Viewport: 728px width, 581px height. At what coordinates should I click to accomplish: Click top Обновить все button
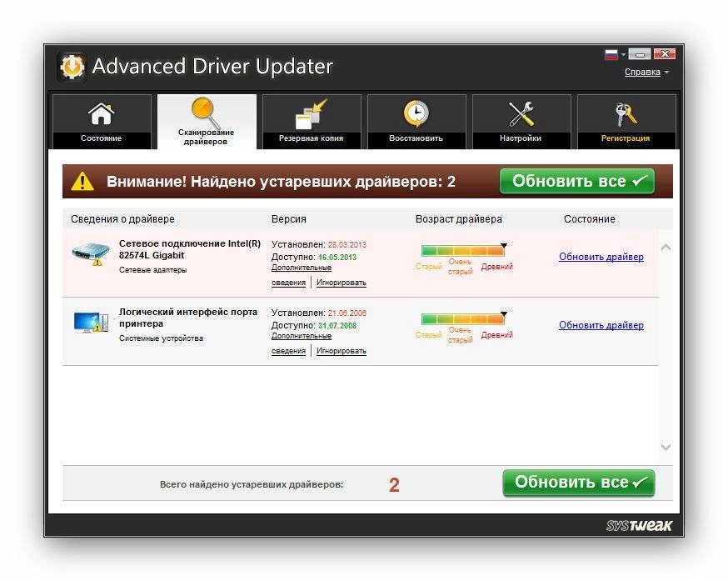point(577,181)
